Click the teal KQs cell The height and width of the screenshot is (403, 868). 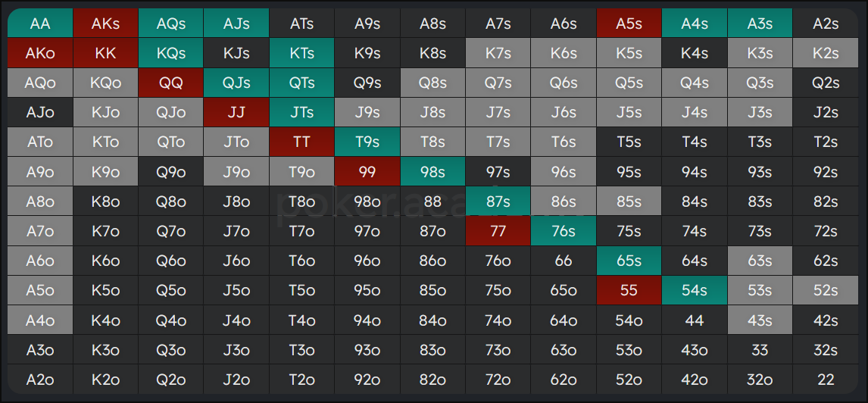171,53
